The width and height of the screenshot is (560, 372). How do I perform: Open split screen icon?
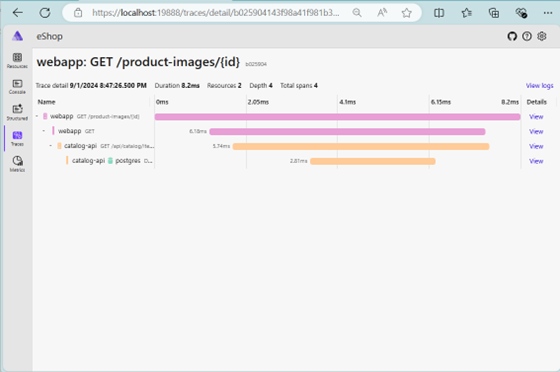(x=439, y=13)
